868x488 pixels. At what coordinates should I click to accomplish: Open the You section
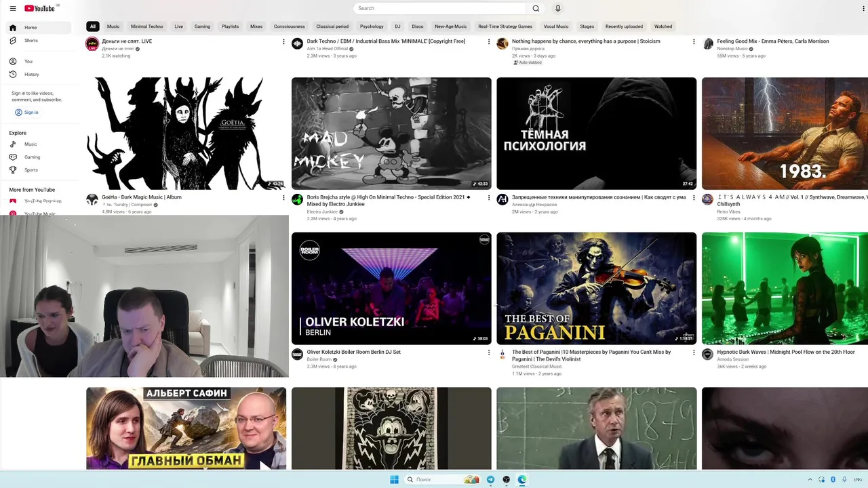(39, 61)
